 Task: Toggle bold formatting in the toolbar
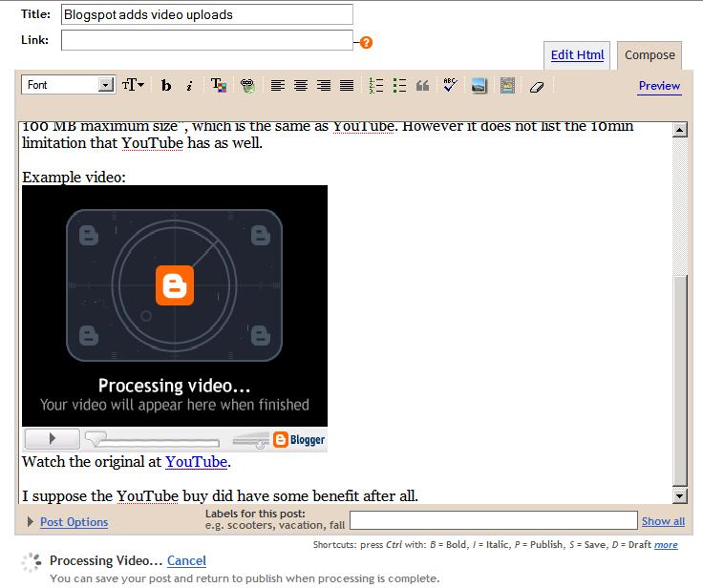pos(166,85)
